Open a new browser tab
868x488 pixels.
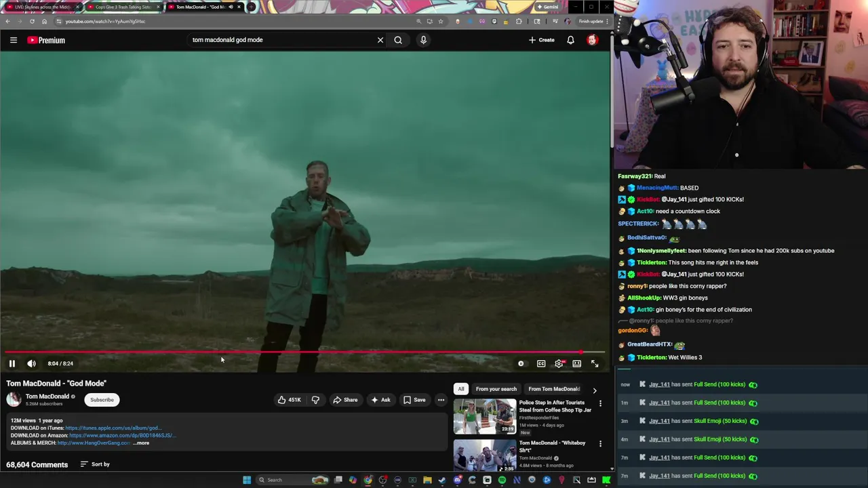click(x=252, y=7)
